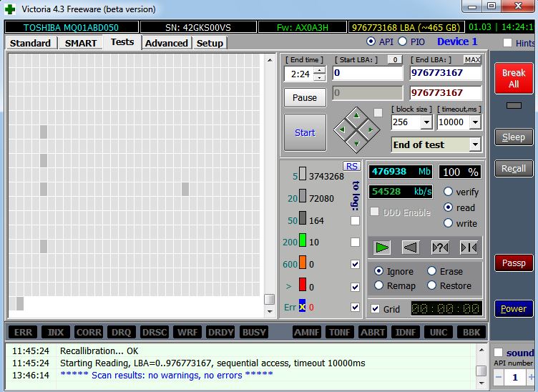Click the Recall button
Image resolution: width=538 pixels, height=392 pixels.
pos(513,168)
